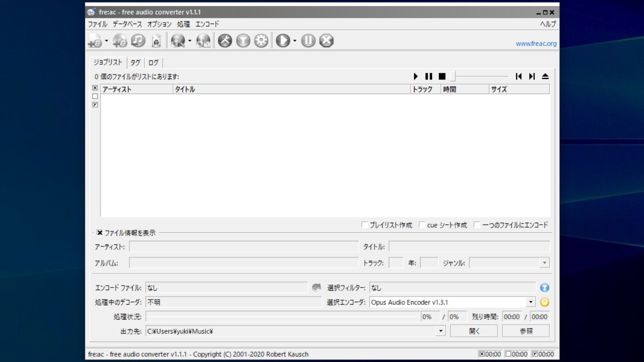The image size is (644, 362).
Task: Expand the start encoding dropdown arrow
Action: [295, 41]
